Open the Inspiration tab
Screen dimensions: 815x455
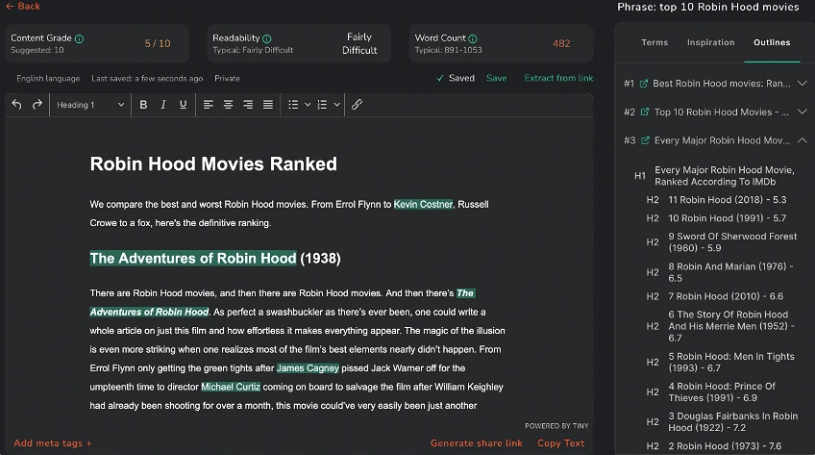[710, 43]
